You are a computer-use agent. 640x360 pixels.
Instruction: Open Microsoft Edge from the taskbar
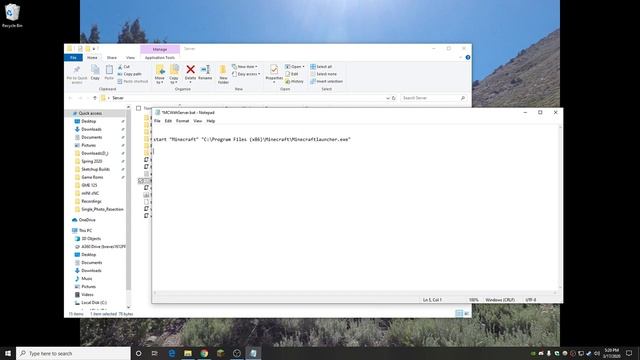tap(172, 353)
